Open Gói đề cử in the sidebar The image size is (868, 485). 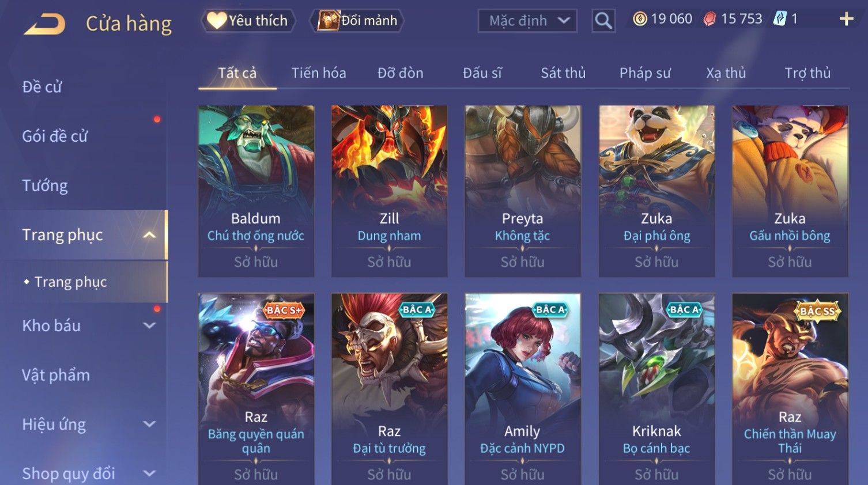pyautogui.click(x=55, y=136)
